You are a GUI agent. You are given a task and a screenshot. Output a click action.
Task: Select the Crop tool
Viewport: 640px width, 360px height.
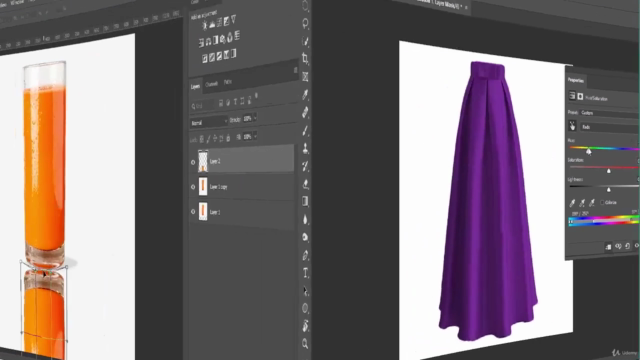click(305, 58)
